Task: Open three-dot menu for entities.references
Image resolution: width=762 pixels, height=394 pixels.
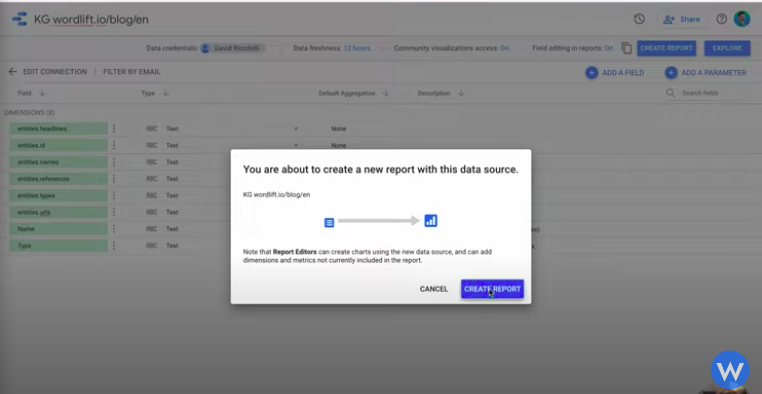Action: pyautogui.click(x=114, y=179)
